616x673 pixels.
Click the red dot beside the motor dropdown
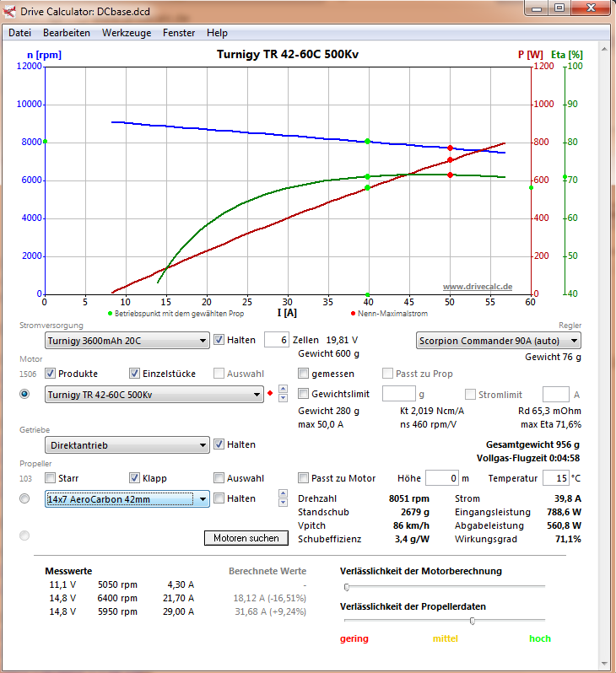coord(270,393)
